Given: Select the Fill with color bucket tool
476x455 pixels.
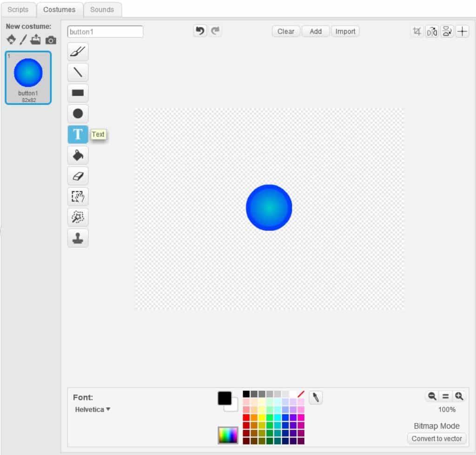Looking at the screenshot, I should click(x=78, y=155).
